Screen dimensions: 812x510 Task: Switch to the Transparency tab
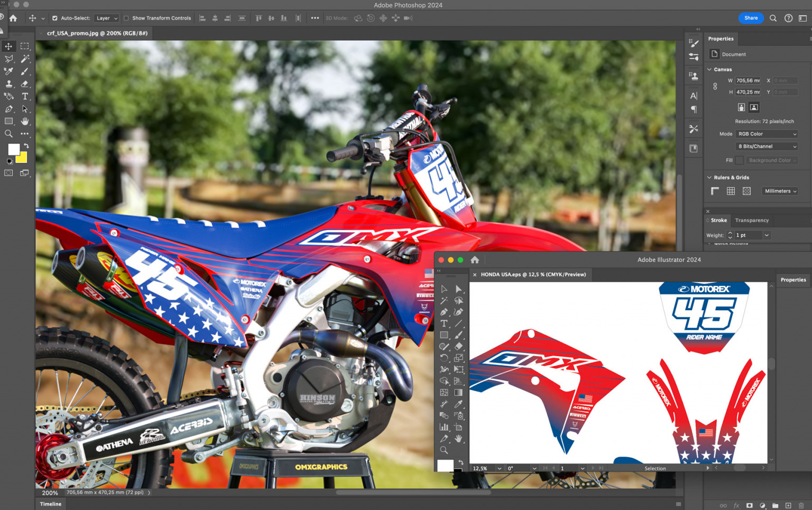click(752, 220)
